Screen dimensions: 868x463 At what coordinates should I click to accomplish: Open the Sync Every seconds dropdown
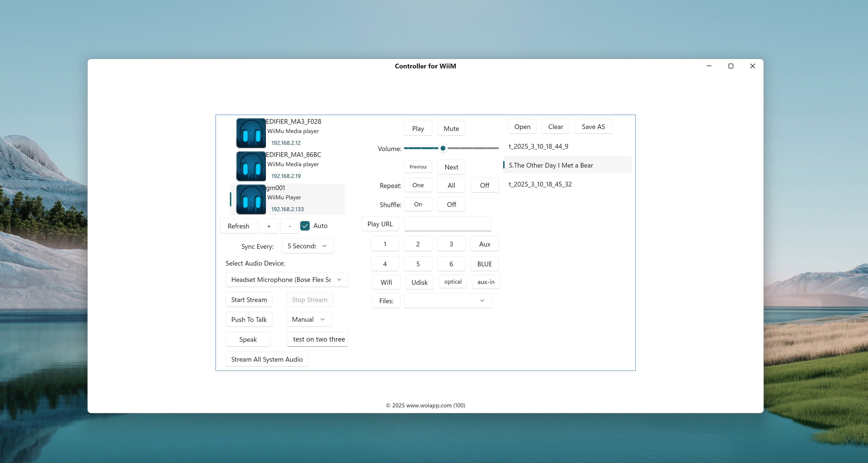307,246
